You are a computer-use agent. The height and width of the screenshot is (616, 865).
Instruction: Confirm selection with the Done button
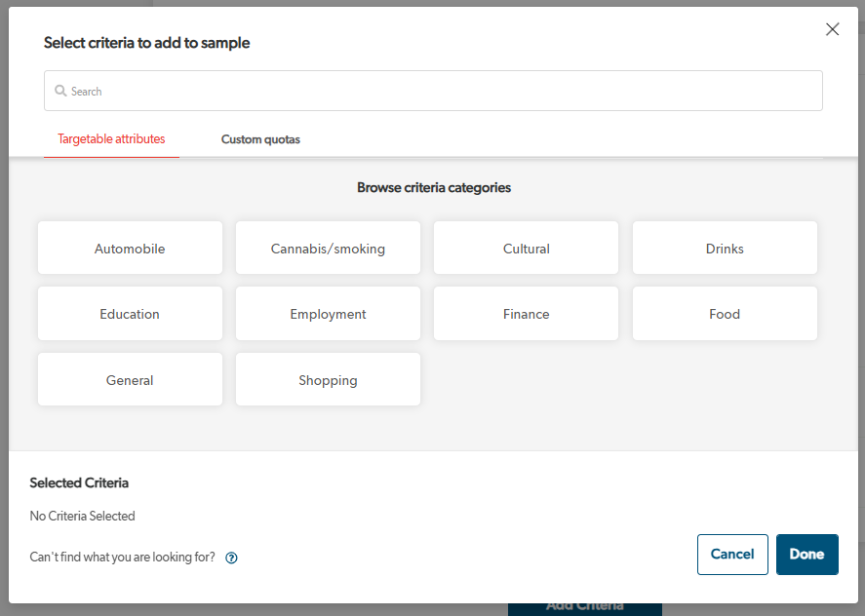pos(806,555)
